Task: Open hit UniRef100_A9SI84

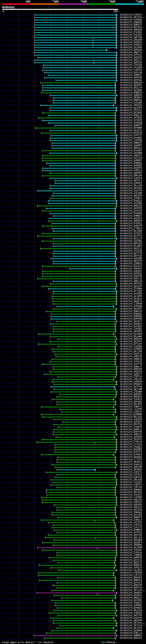Action: pyautogui.click(x=131, y=72)
